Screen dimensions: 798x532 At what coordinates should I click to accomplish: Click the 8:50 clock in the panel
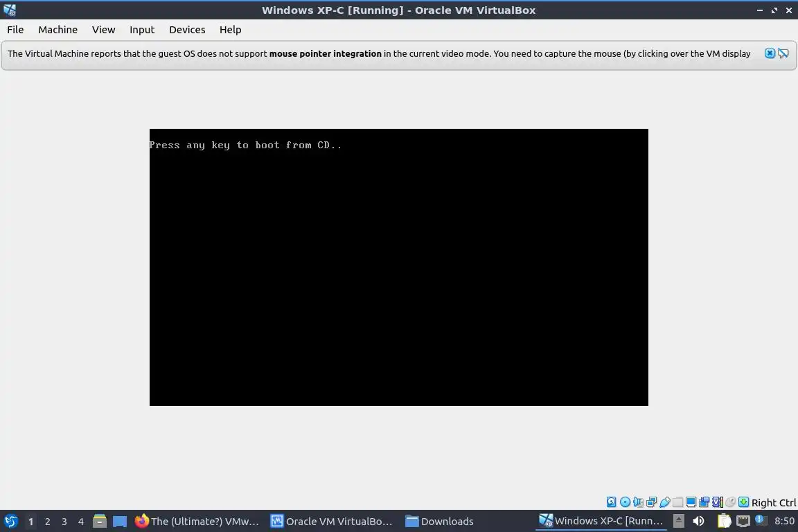point(783,521)
